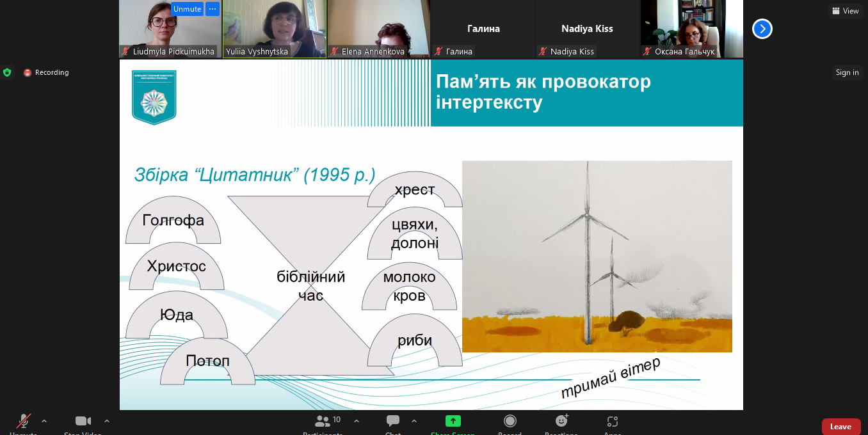Start recording with the Record icon
The image size is (868, 435).
coord(510,422)
